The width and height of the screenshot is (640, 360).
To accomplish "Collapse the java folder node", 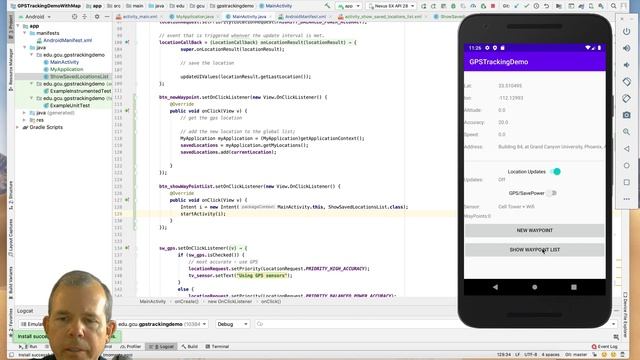I will click(x=25, y=47).
